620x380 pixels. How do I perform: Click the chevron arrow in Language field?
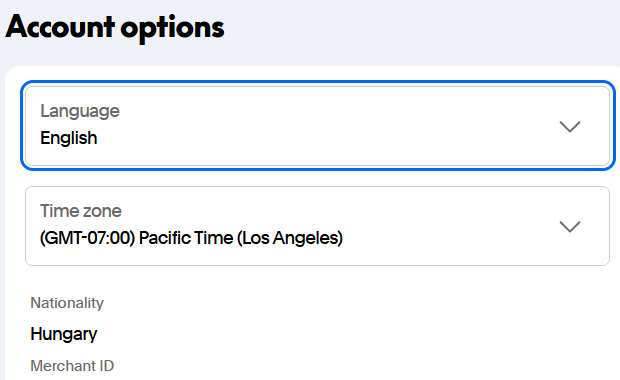(569, 127)
